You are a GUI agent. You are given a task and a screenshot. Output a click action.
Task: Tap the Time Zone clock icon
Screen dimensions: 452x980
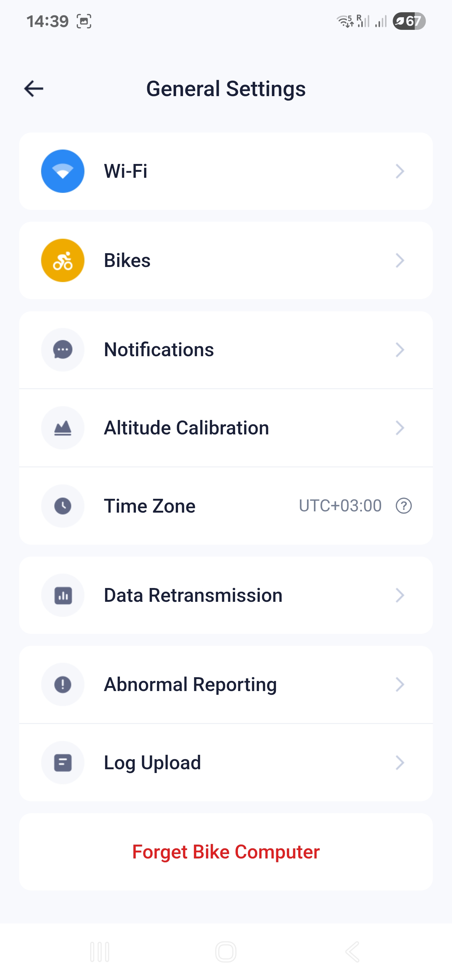[63, 506]
